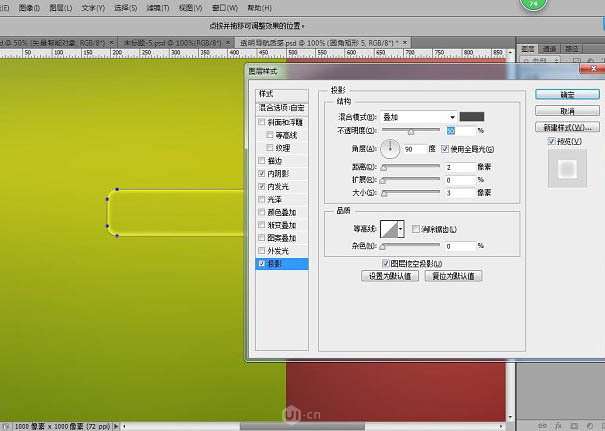The image size is (605, 431).
Task: Click 设置为默认值 button
Action: pos(390,276)
